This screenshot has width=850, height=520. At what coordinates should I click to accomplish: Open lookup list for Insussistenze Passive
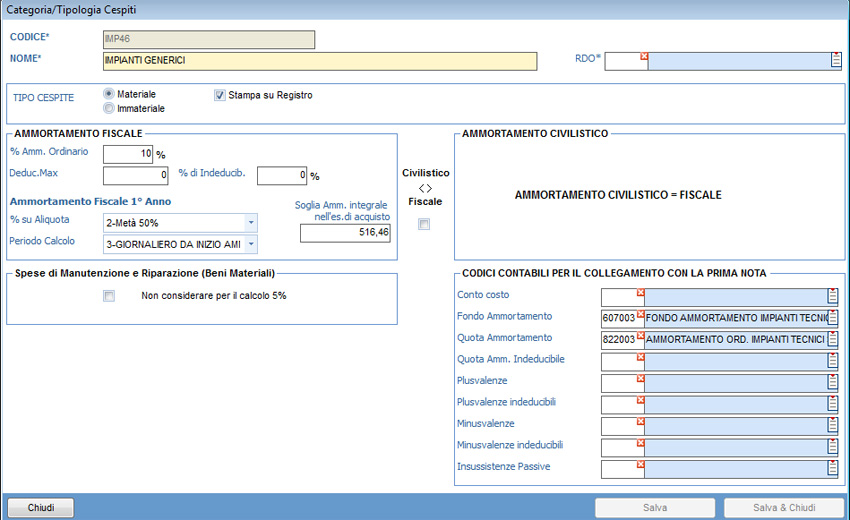click(833, 468)
